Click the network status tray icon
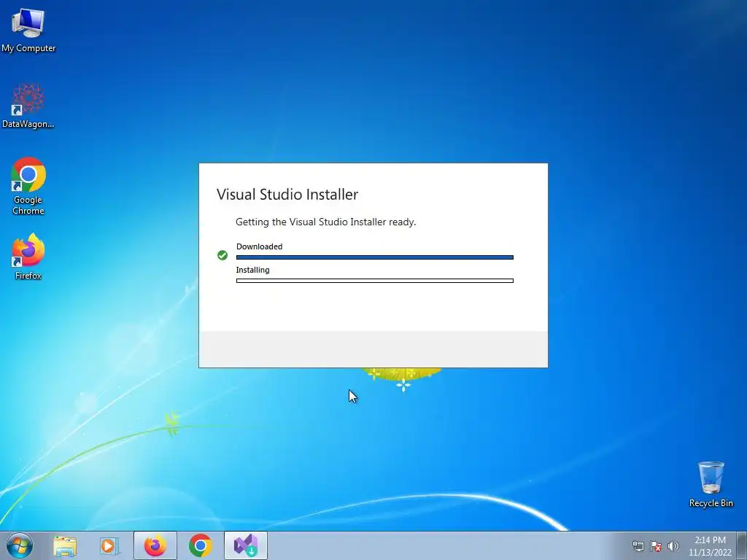This screenshot has height=560, width=747. [638, 546]
